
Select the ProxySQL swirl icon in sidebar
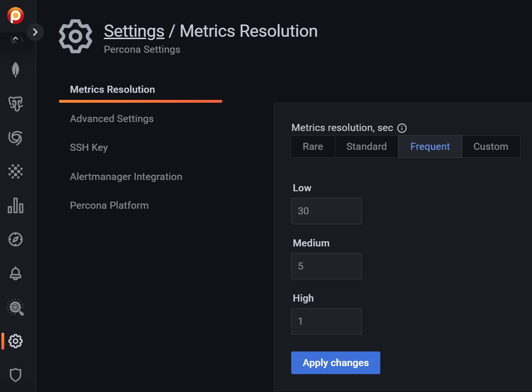tap(16, 138)
